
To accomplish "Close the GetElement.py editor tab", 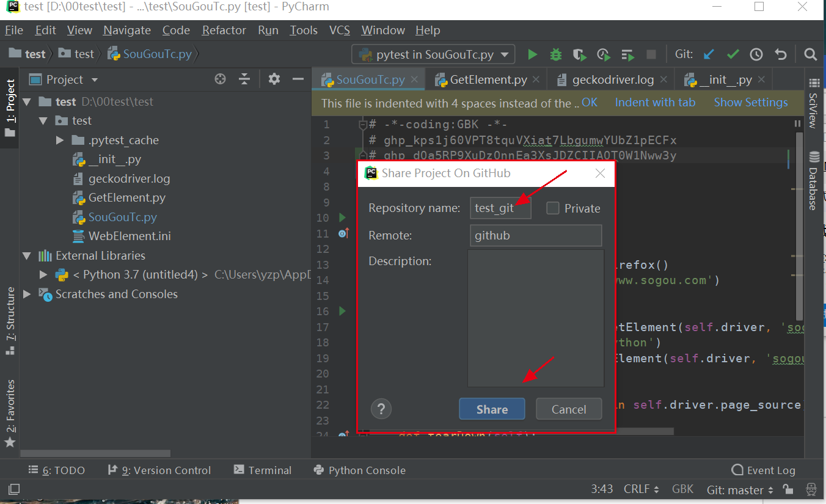I will [x=536, y=79].
